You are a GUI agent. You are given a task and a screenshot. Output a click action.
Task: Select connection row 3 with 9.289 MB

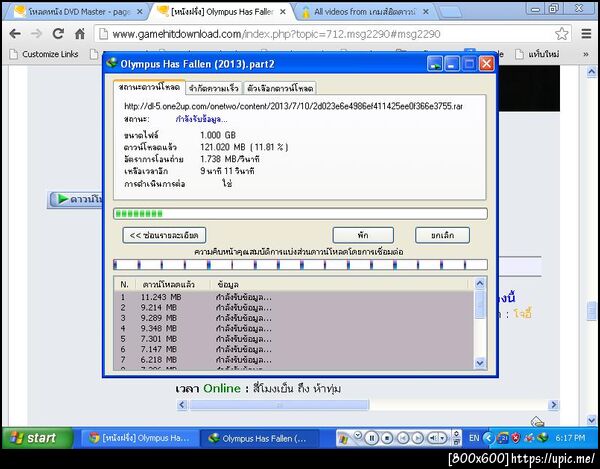click(x=294, y=318)
